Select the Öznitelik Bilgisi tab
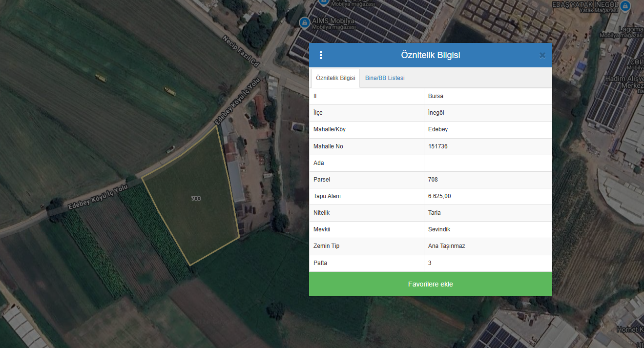644x348 pixels. click(x=335, y=78)
